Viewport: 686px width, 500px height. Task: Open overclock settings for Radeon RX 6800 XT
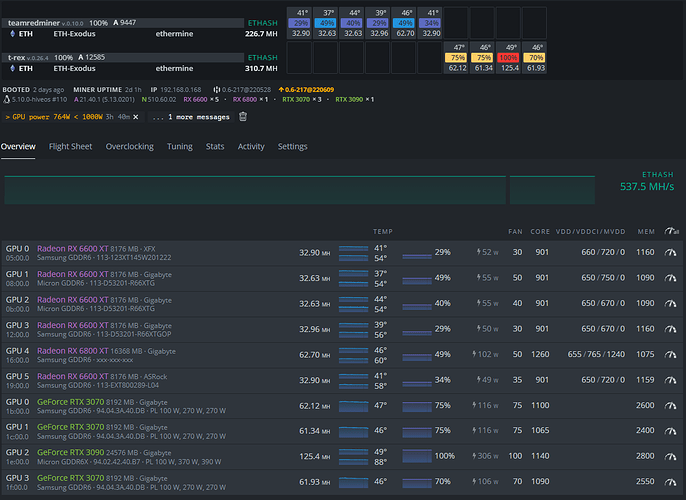pyautogui.click(x=670, y=354)
